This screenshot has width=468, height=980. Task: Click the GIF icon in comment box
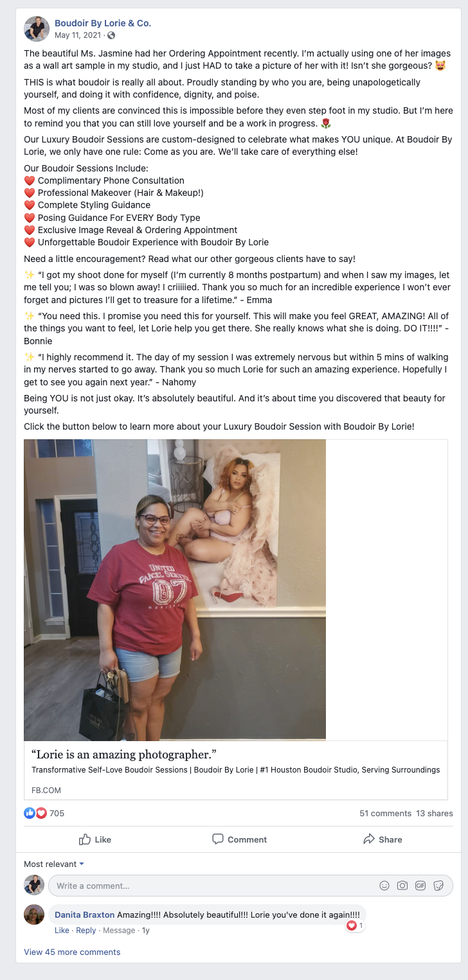pos(420,886)
